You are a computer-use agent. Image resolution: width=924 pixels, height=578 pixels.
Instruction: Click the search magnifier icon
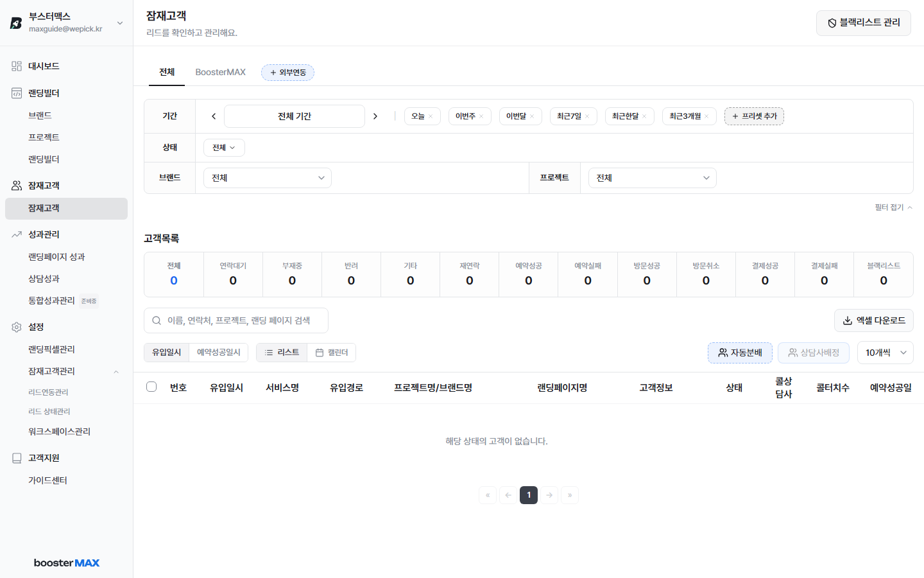point(157,320)
